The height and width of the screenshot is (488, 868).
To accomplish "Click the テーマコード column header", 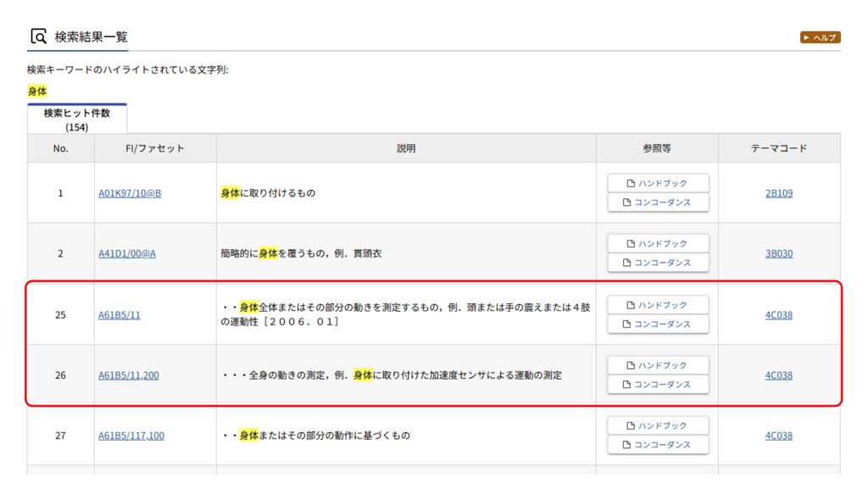I will [779, 148].
